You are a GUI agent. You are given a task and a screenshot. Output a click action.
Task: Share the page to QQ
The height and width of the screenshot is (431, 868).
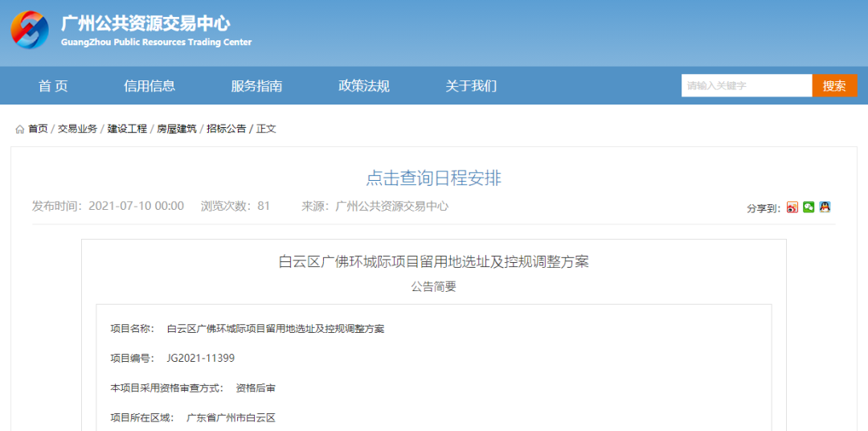pos(825,207)
